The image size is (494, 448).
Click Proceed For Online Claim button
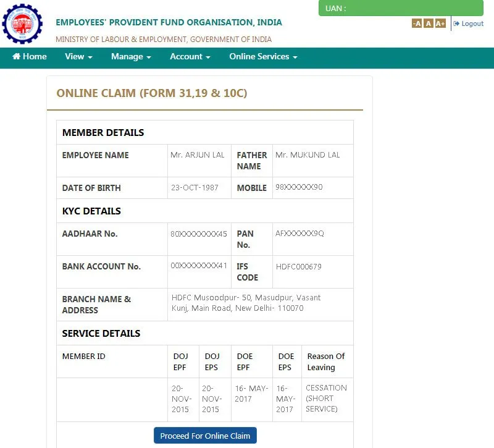[205, 436]
